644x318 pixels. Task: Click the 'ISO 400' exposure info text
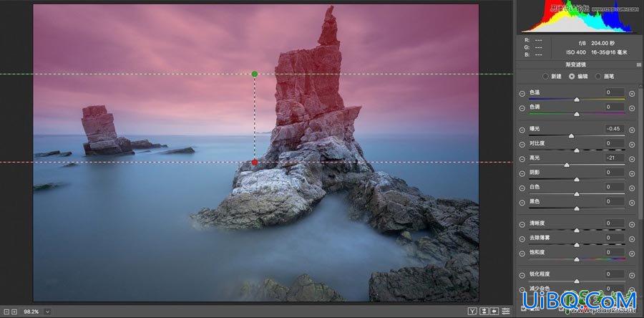(576, 52)
